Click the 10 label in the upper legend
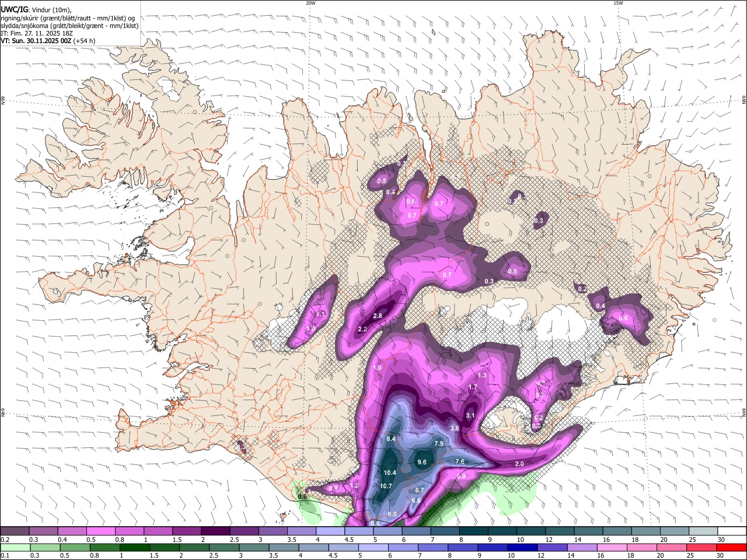 point(520,540)
